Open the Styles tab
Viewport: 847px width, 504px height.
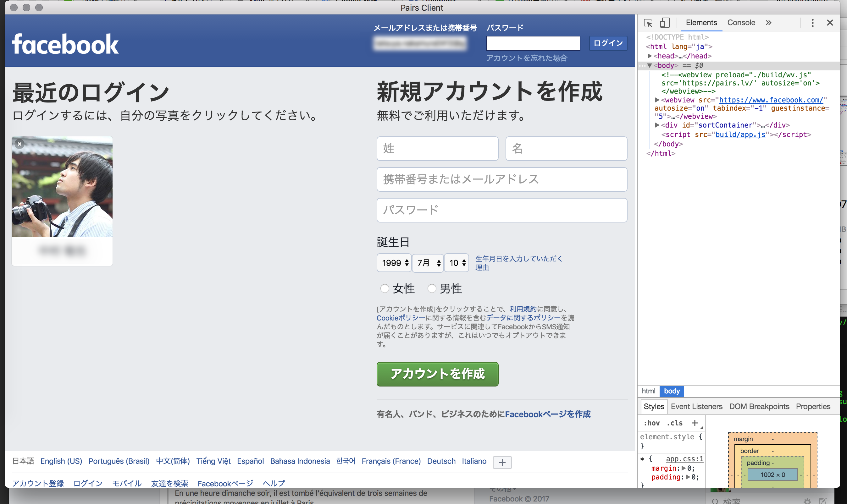(x=654, y=407)
